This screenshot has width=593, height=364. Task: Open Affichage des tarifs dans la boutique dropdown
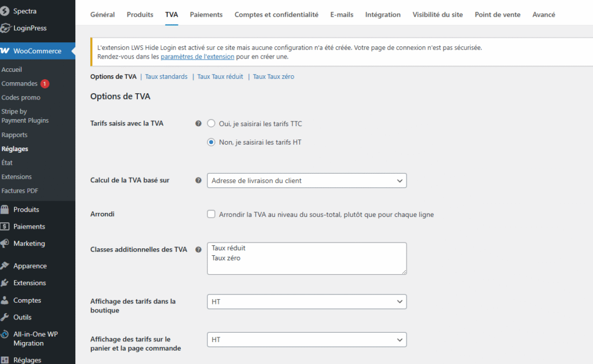[306, 302]
